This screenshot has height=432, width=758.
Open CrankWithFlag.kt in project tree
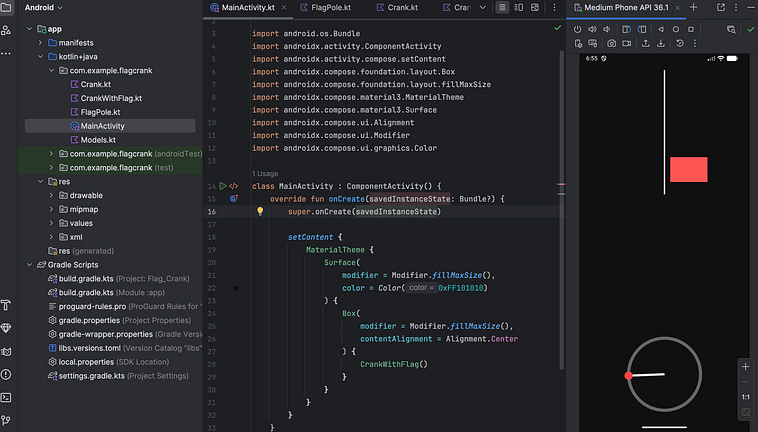pos(111,98)
